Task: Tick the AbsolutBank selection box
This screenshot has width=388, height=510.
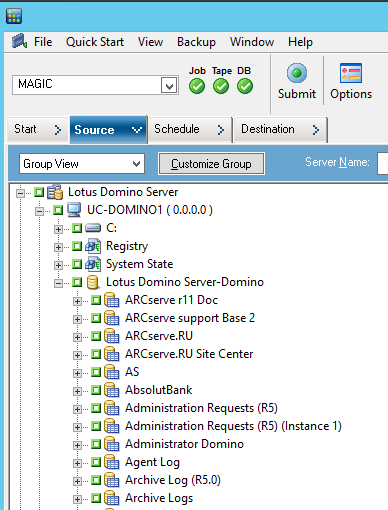Action: pyautogui.click(x=96, y=390)
